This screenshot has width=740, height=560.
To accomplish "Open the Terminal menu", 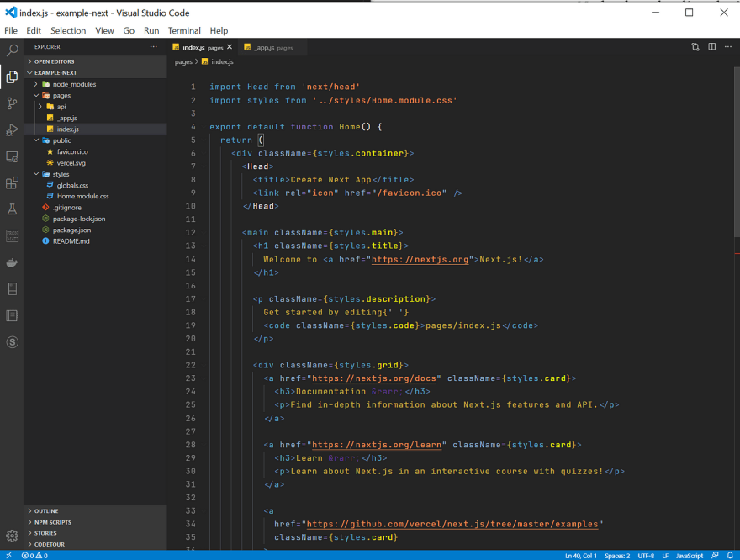I will 184,30.
